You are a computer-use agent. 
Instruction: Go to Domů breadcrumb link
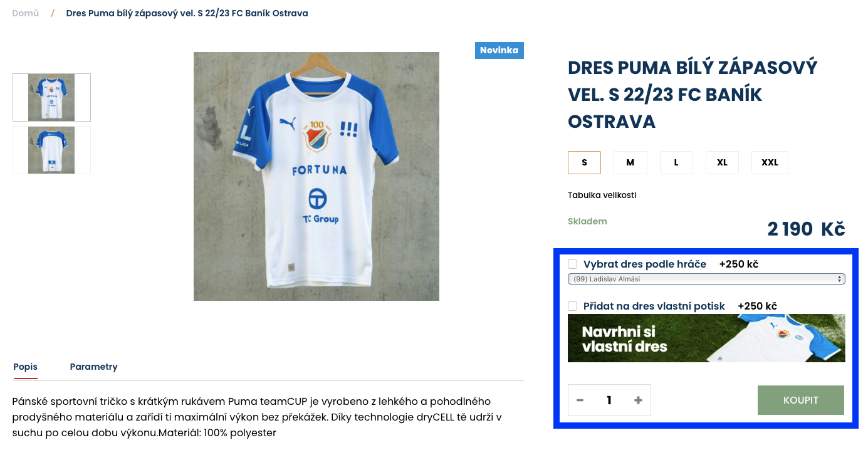click(x=25, y=13)
